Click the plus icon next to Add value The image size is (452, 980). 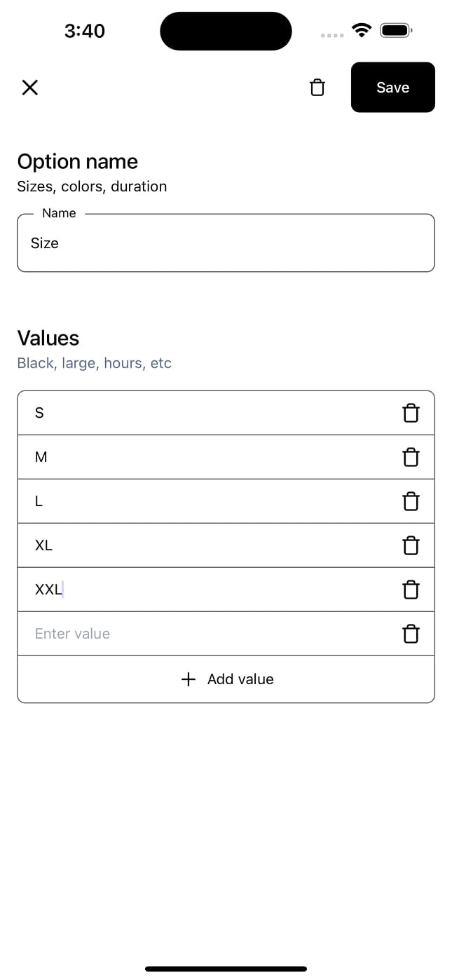(x=188, y=679)
